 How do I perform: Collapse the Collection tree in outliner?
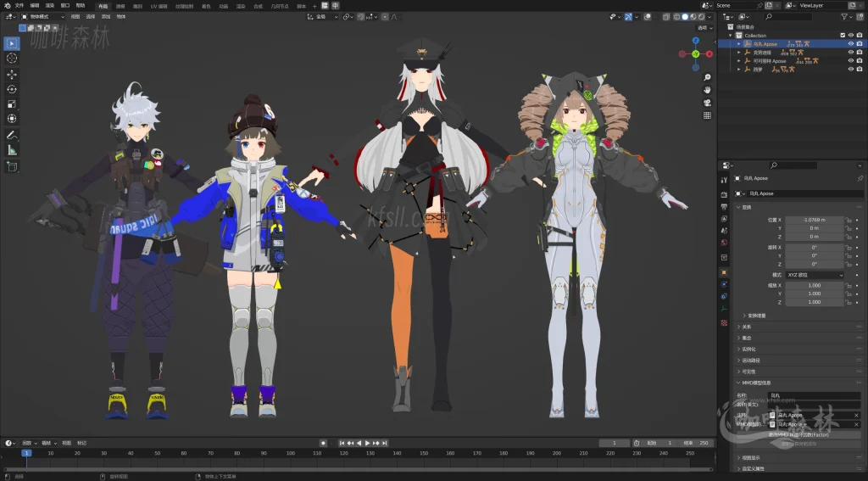pos(732,36)
